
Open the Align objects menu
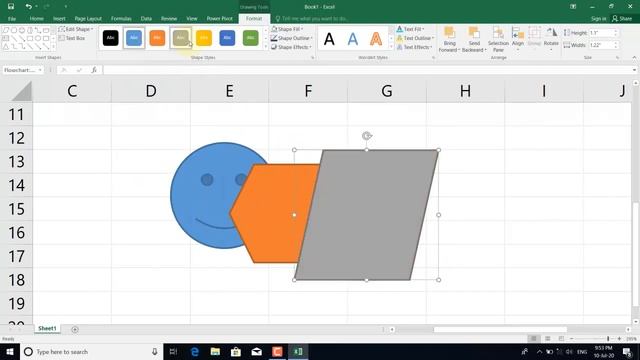point(518,38)
